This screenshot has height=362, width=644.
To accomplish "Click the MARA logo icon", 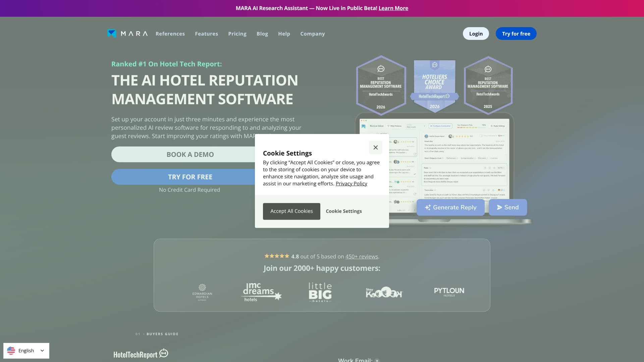I will 112,34.
